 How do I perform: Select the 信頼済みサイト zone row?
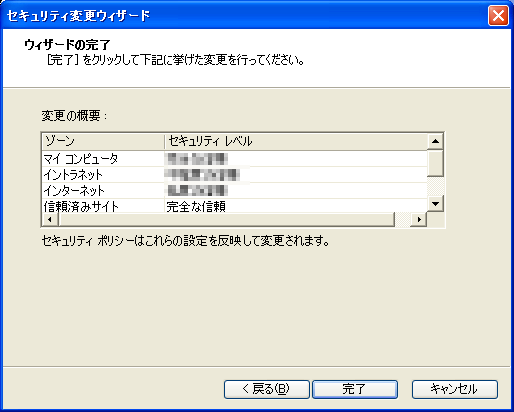tap(235, 206)
